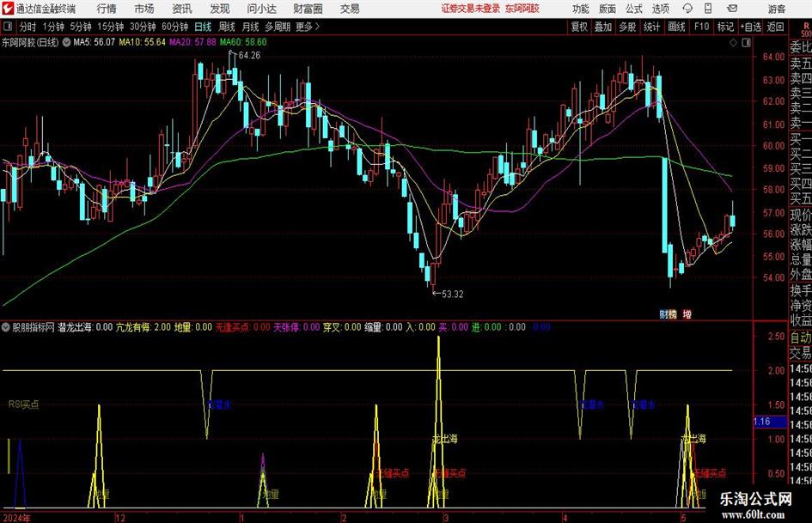This screenshot has height=523, width=812.
Task: Click the 通达信 red logo icon
Action: 8,9
